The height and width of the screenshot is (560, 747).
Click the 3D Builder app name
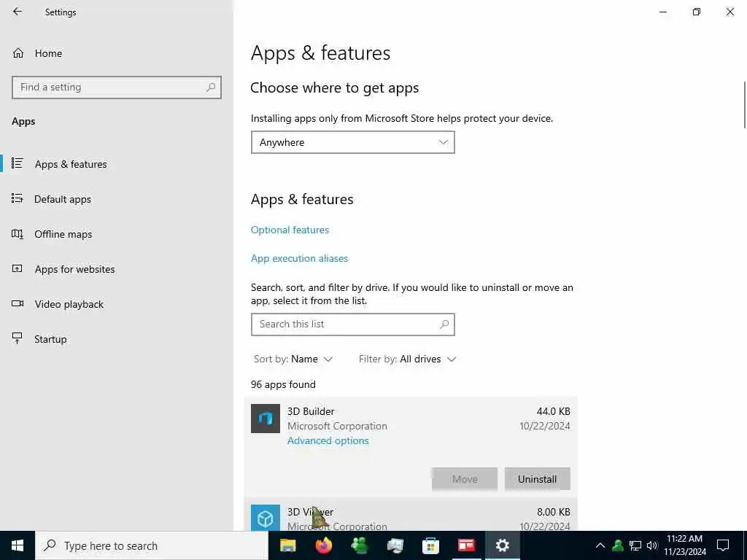pos(311,411)
